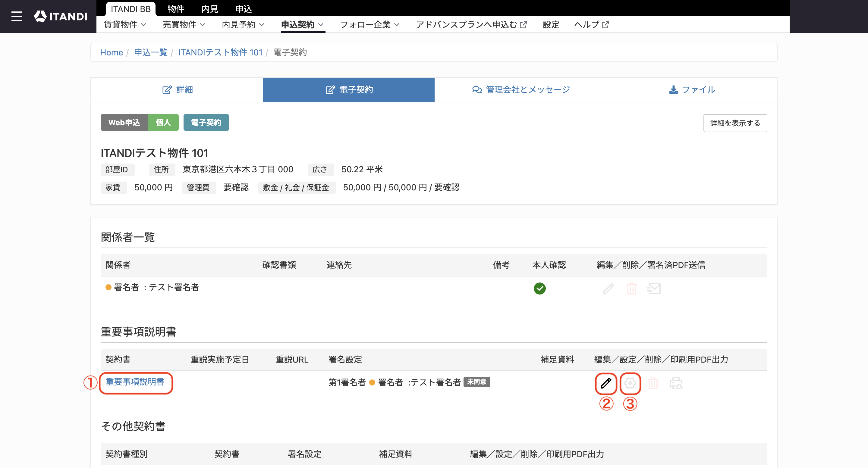
Task: Open 設定 in the navigation bar
Action: tap(551, 25)
